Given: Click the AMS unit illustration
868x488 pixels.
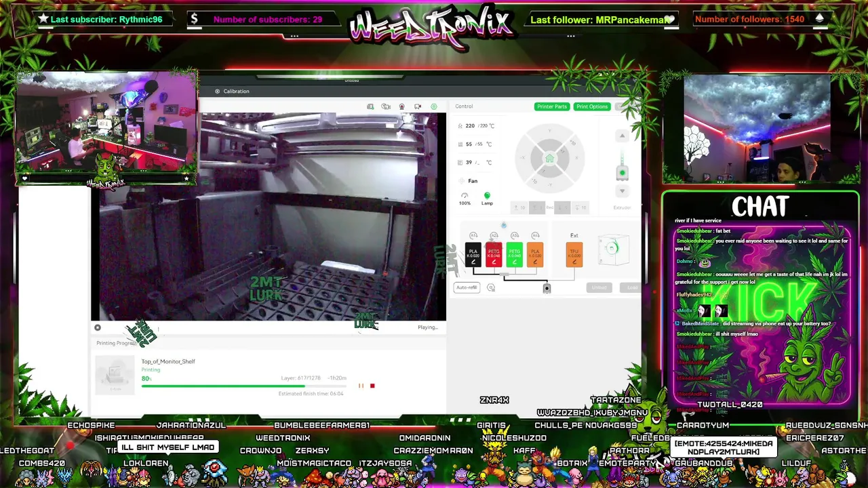Looking at the screenshot, I should (612, 249).
